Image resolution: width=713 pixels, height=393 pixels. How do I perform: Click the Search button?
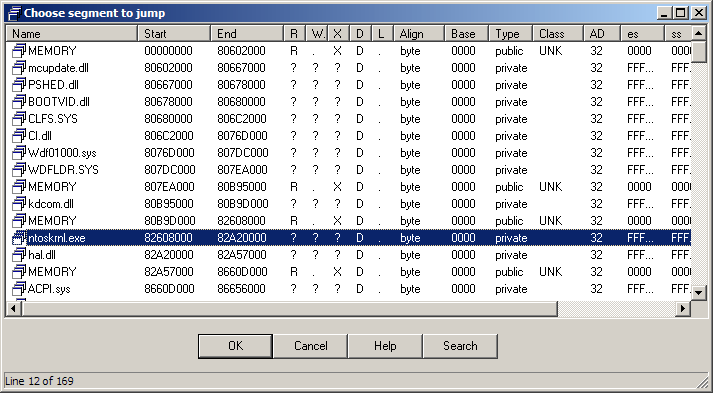(x=460, y=346)
